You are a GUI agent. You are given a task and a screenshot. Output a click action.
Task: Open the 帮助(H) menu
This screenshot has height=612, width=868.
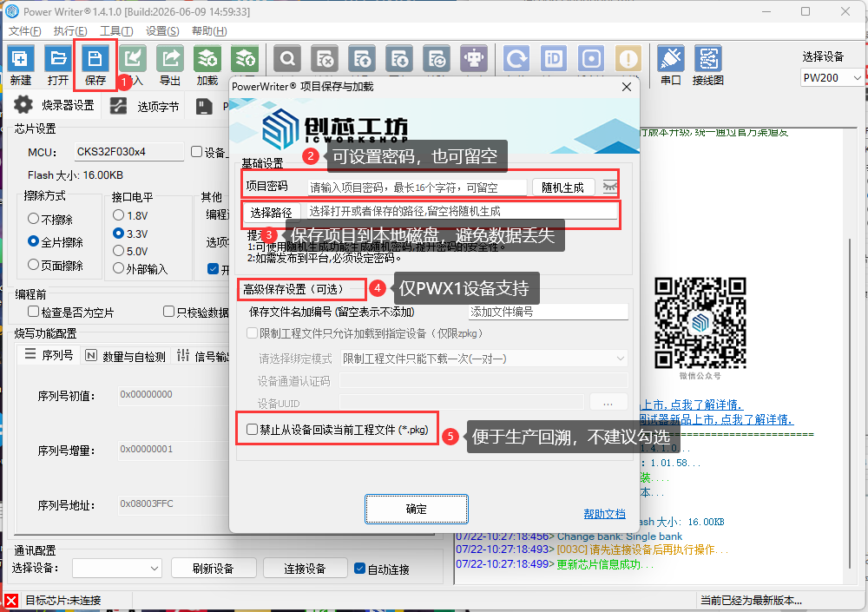point(209,31)
